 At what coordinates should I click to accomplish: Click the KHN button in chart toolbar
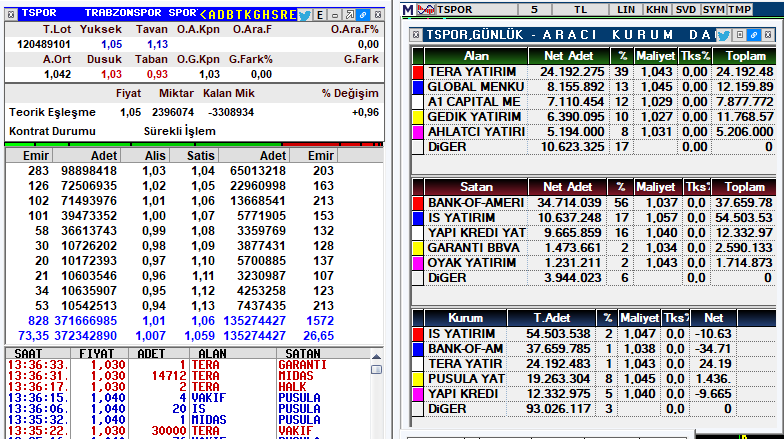656,10
